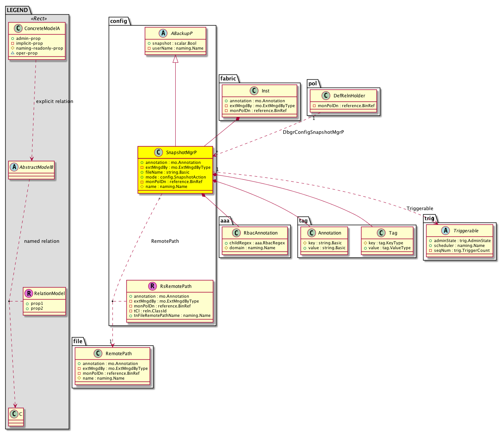504x433 pixels.
Task: Click the tnFileRemotePathName attribute in RsRemotePath
Action: click(x=172, y=316)
